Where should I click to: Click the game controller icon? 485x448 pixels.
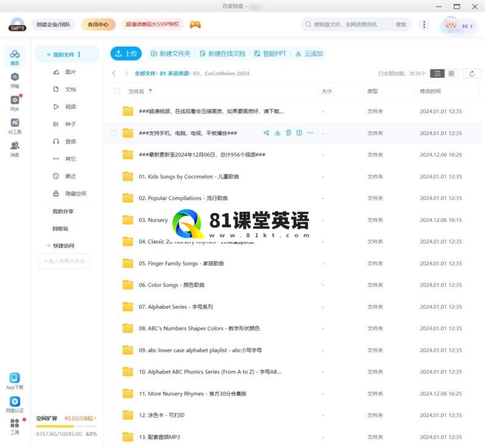tap(195, 24)
